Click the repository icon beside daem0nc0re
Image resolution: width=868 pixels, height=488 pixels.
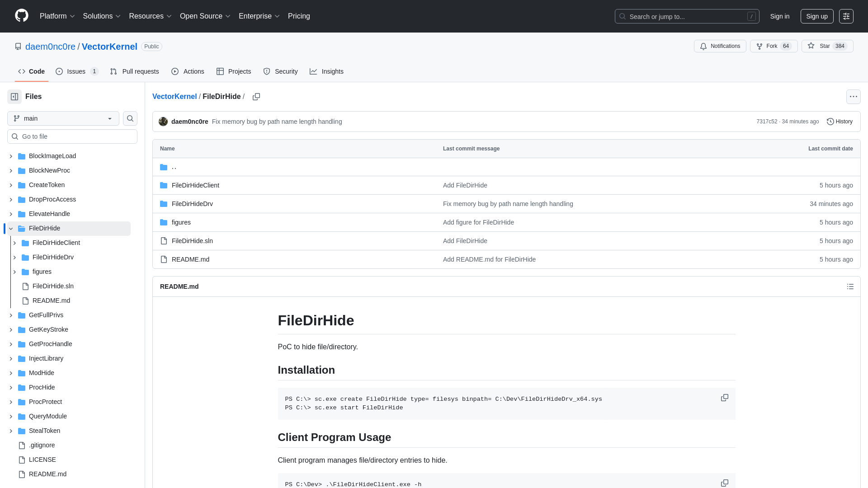pos(18,47)
